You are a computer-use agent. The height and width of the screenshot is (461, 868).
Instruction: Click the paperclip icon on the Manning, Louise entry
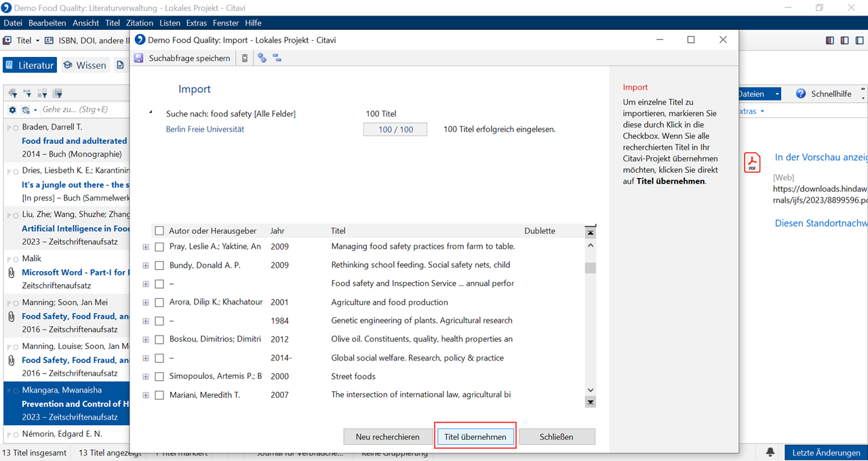(x=11, y=361)
